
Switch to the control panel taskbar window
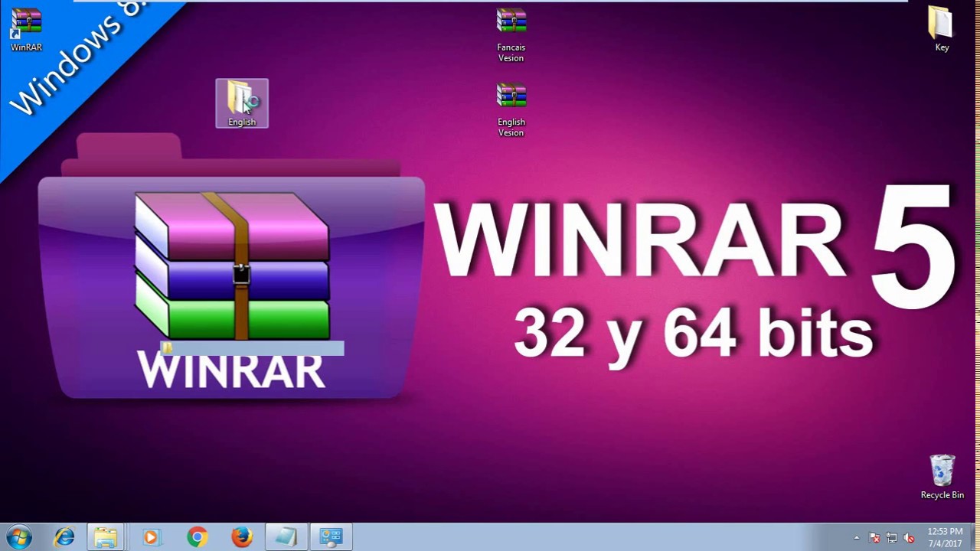[331, 537]
